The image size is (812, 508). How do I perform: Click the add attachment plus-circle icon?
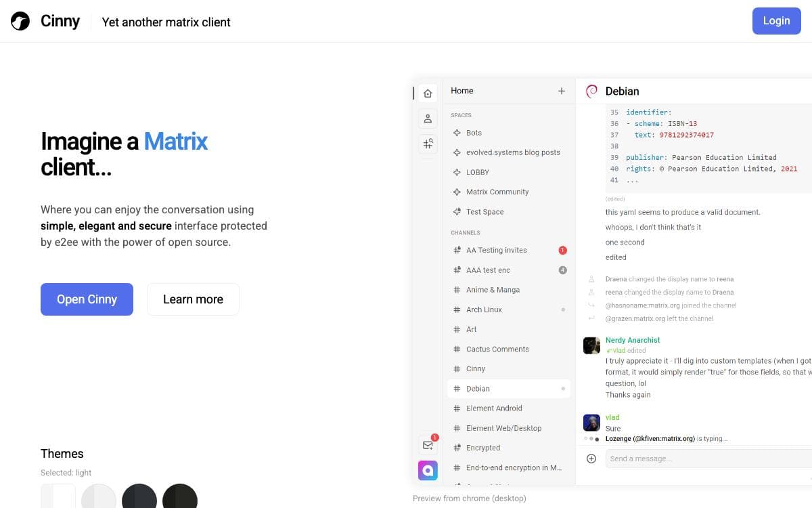[591, 459]
